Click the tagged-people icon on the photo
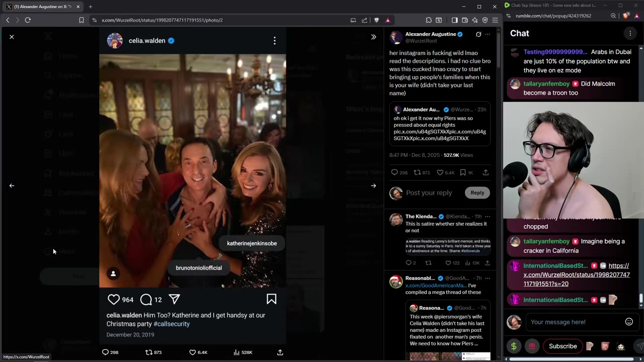Viewport: 644px width, 362px height. (113, 274)
